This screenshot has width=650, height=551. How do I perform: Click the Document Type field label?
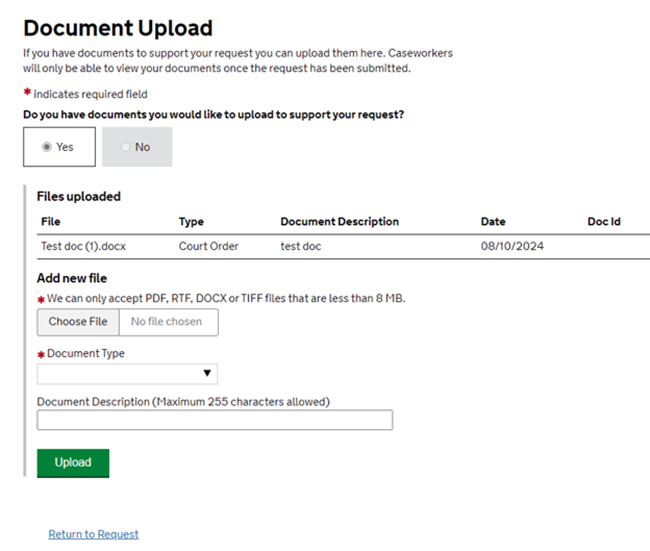(86, 354)
